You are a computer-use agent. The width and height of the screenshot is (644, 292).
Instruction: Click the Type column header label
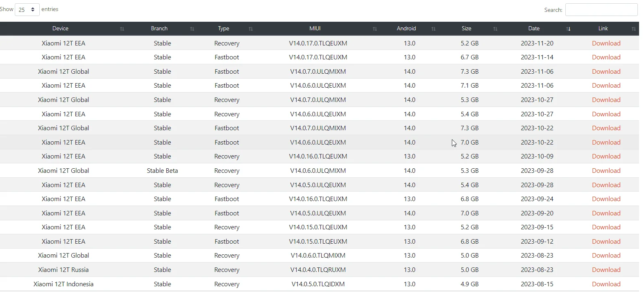coord(224,28)
